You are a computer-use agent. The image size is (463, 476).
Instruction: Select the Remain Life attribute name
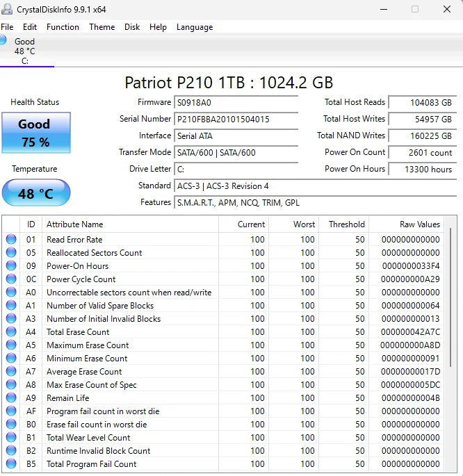(67, 398)
